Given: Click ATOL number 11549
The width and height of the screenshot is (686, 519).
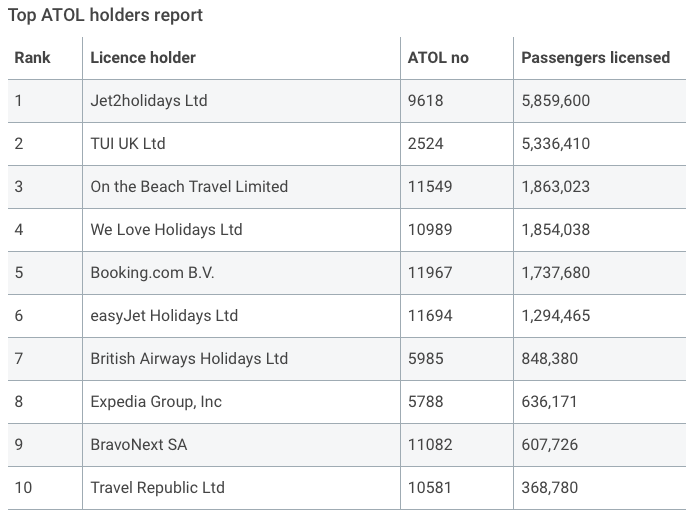Looking at the screenshot, I should pos(430,187).
